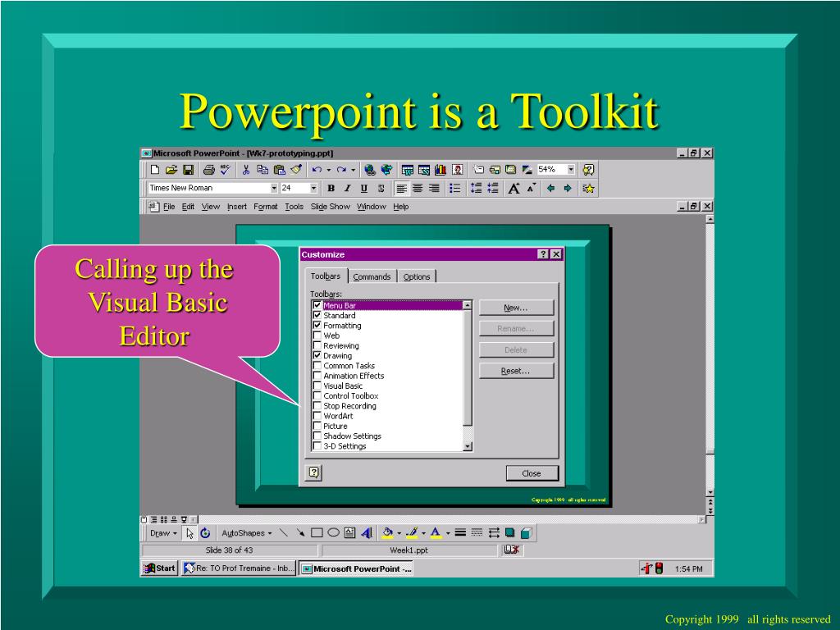Cut selection with the scissors icon
This screenshot has height=630, width=840.
246,170
